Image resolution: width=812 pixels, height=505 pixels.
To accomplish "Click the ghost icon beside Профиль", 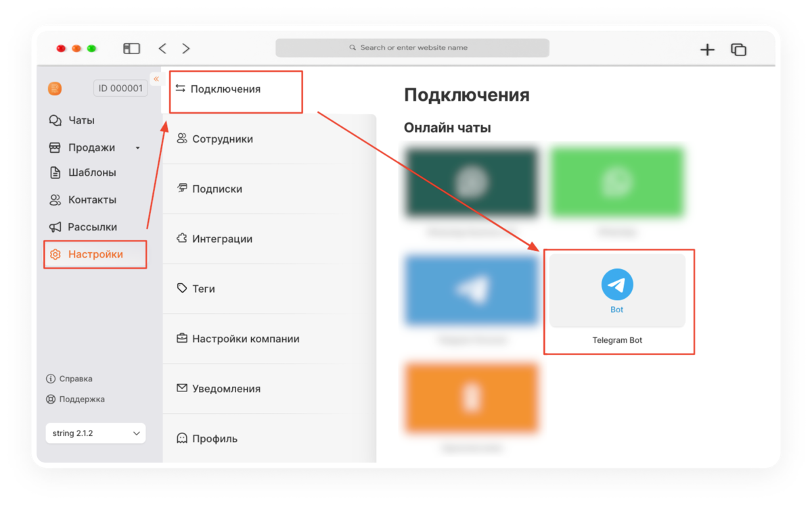I will pyautogui.click(x=182, y=438).
